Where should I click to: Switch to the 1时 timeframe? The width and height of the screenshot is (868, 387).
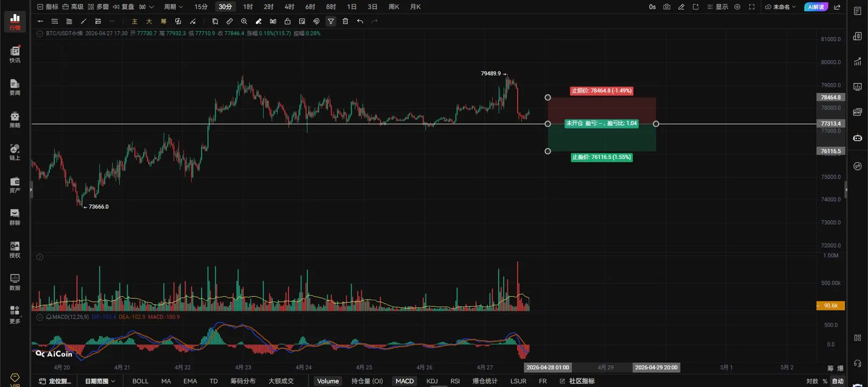click(x=248, y=7)
